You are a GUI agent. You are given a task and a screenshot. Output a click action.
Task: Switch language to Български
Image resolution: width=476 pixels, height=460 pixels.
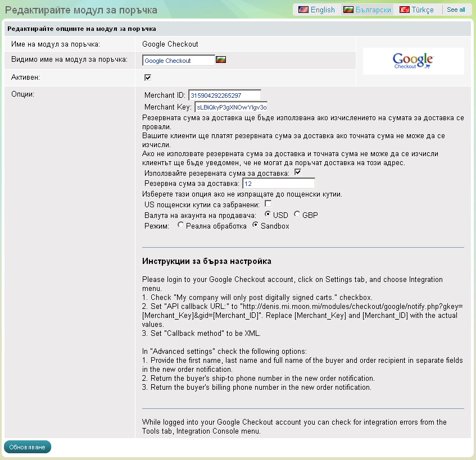tap(373, 10)
